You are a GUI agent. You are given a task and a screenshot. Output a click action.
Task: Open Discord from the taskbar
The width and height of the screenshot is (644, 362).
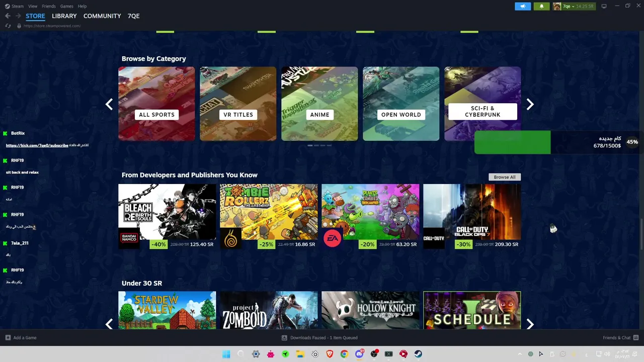click(359, 354)
